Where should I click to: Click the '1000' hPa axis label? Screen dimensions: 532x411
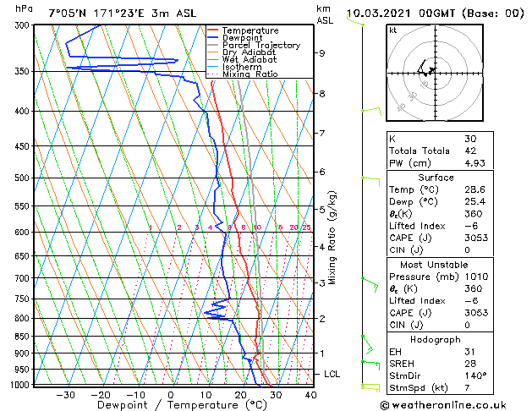21,385
